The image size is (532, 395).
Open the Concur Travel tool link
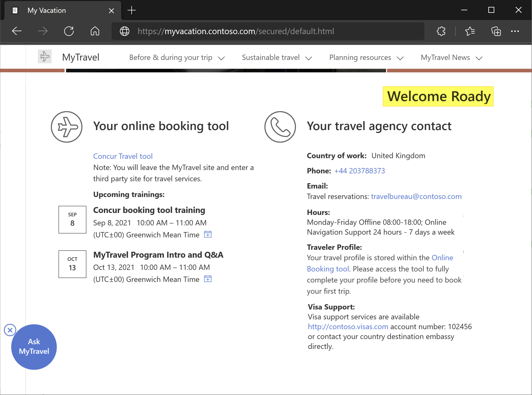[x=122, y=156]
